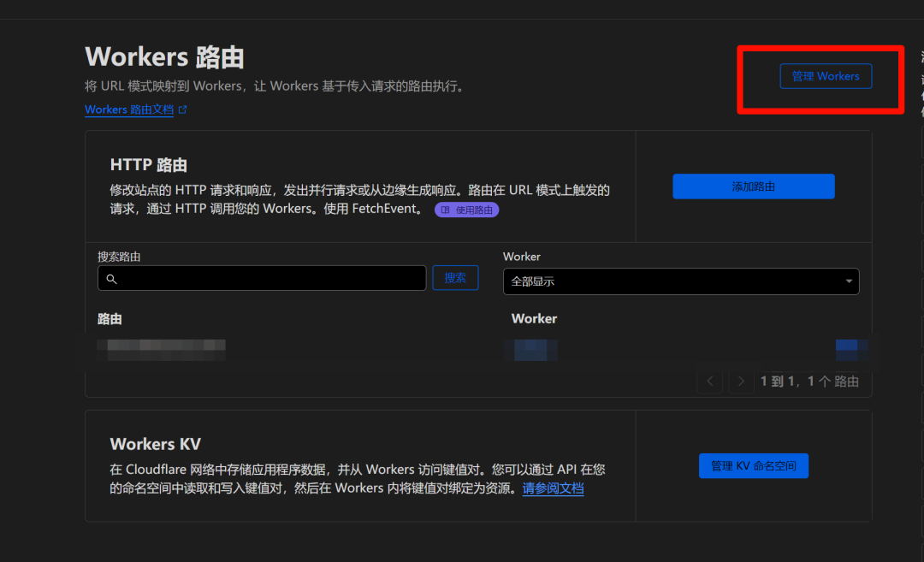Click the 使用路由 badge

467,210
